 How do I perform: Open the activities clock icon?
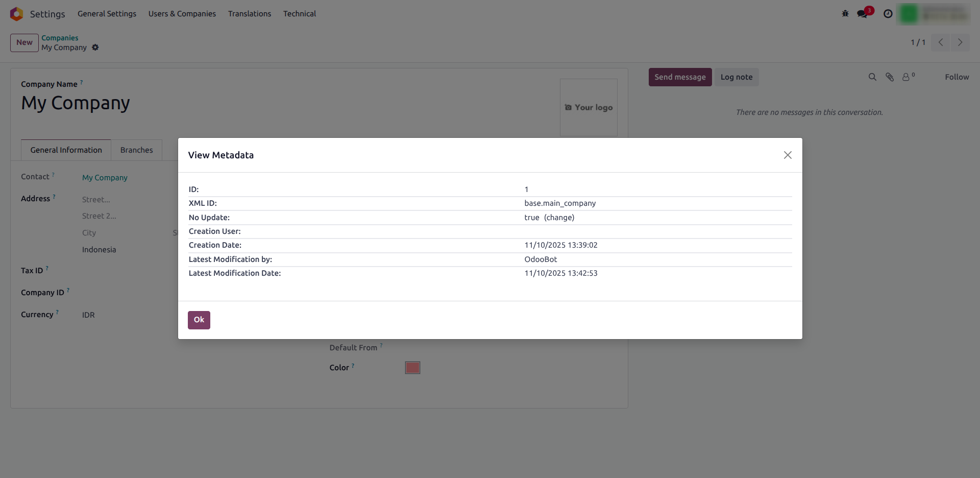[888, 14]
